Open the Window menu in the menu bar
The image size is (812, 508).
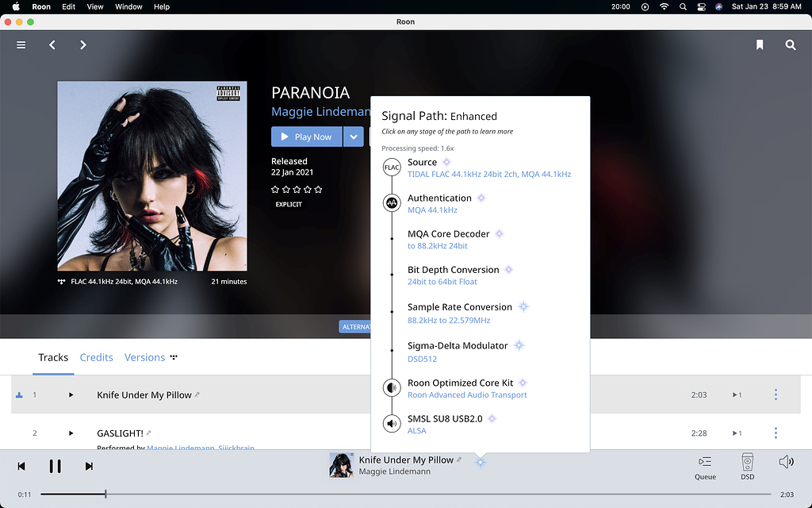[x=128, y=6]
